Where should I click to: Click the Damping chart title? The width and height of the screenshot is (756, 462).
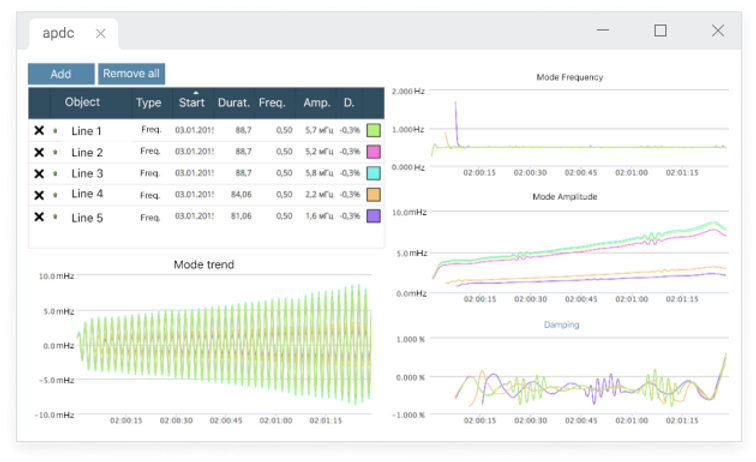(561, 325)
